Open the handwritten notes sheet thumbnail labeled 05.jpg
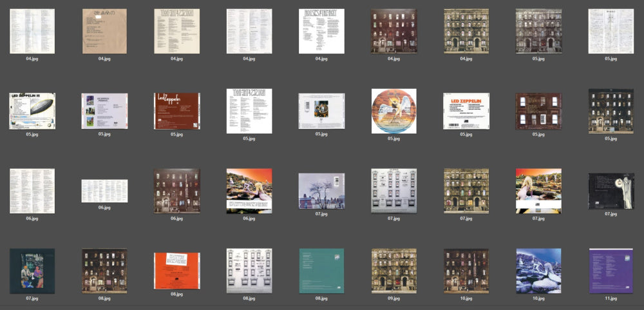Image resolution: width=644 pixels, height=310 pixels. click(611, 31)
